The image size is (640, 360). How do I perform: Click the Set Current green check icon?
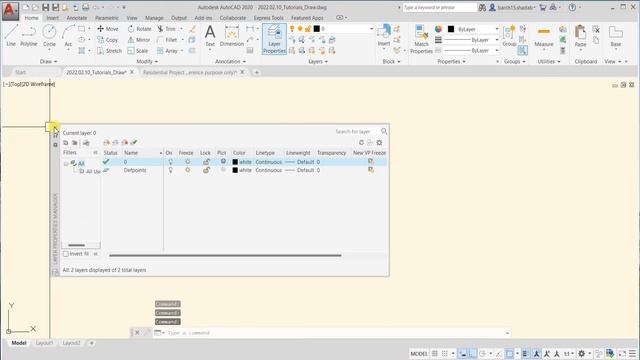134,142
